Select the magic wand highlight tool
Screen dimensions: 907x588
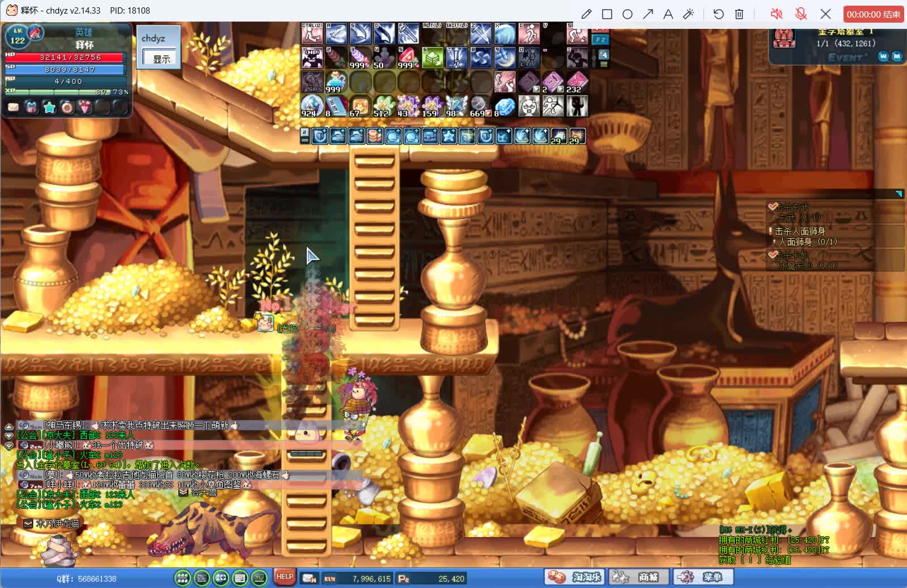pos(689,14)
